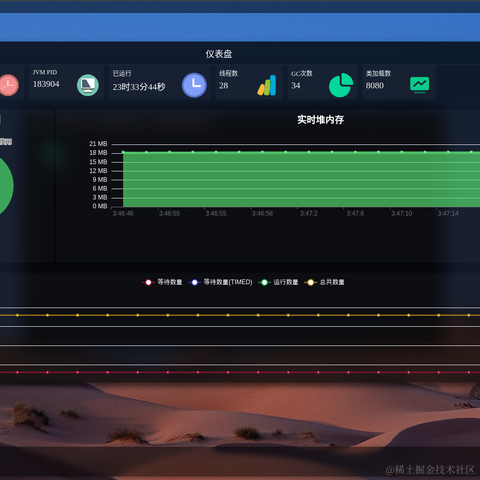This screenshot has width=480, height=480.
Task: Click the 21 MB y-axis label
Action: [98, 144]
